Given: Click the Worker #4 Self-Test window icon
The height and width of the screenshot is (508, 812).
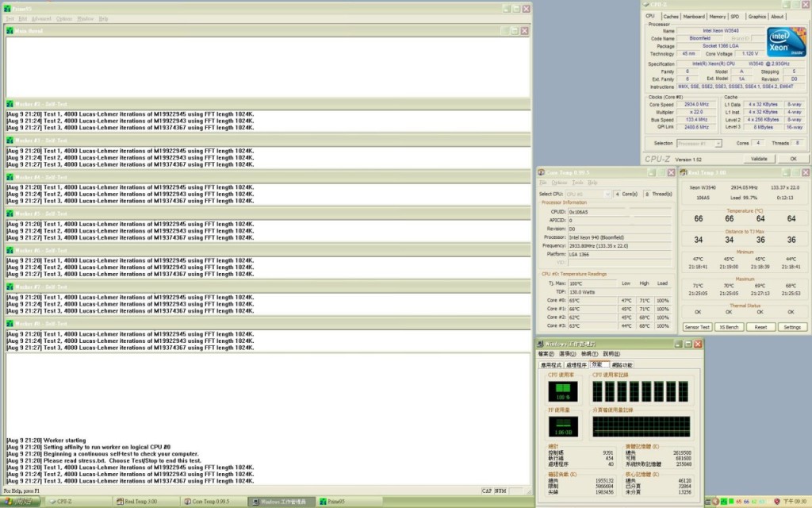Looking at the screenshot, I should [10, 177].
